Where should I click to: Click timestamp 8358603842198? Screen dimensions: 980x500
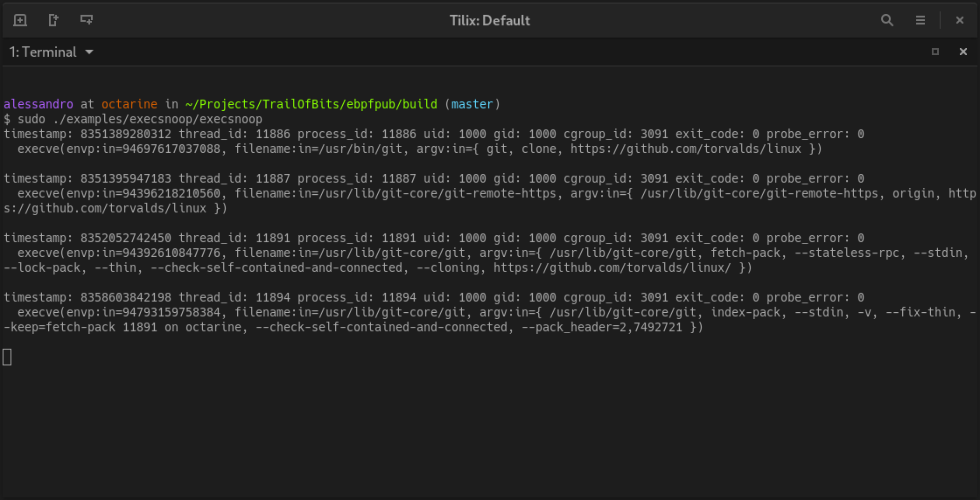click(126, 297)
